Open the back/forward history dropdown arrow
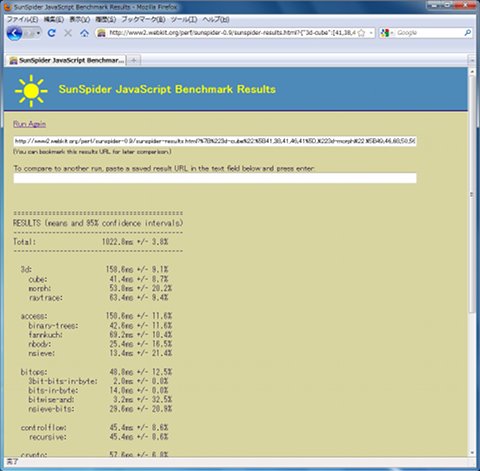 click(38, 33)
